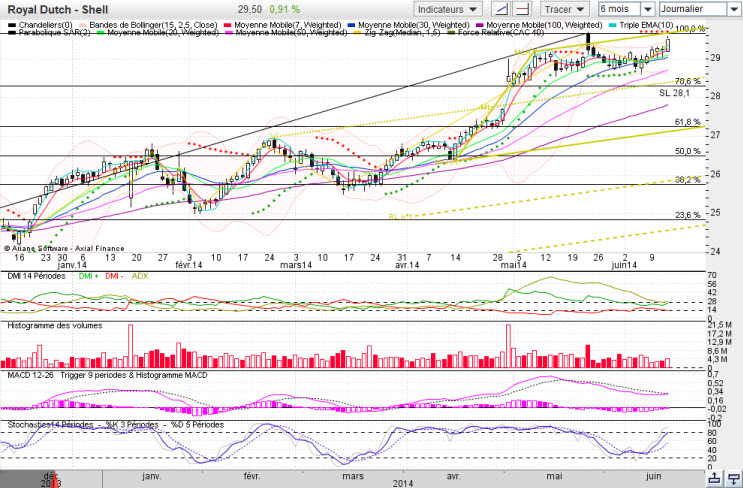743x488 pixels.
Task: Click the 50,0 % Fibonacci level label
Action: 688,151
